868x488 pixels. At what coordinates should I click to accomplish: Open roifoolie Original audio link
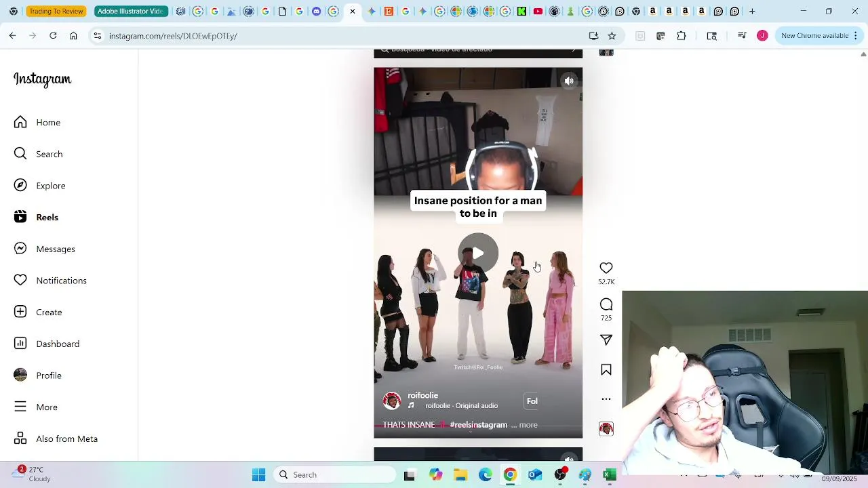click(x=461, y=405)
